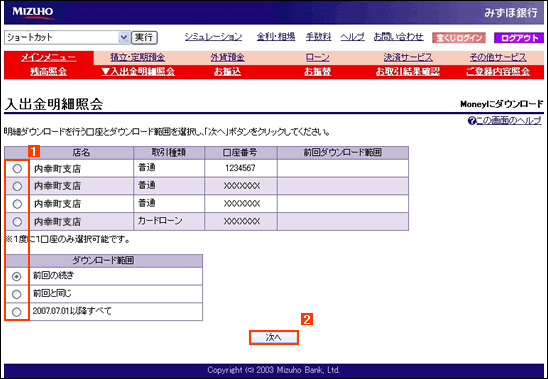Image resolution: width=548 pixels, height=379 pixels.
Task: Select the メインメニュー tab
Action: point(49,58)
